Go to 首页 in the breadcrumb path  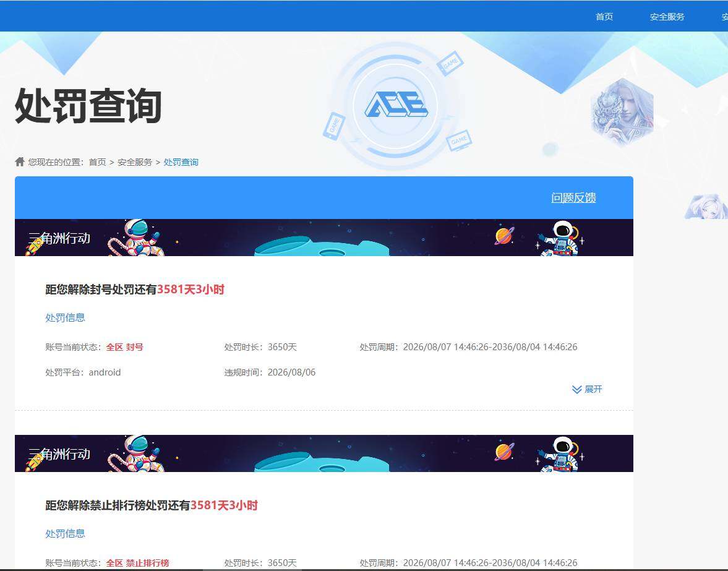pos(97,162)
